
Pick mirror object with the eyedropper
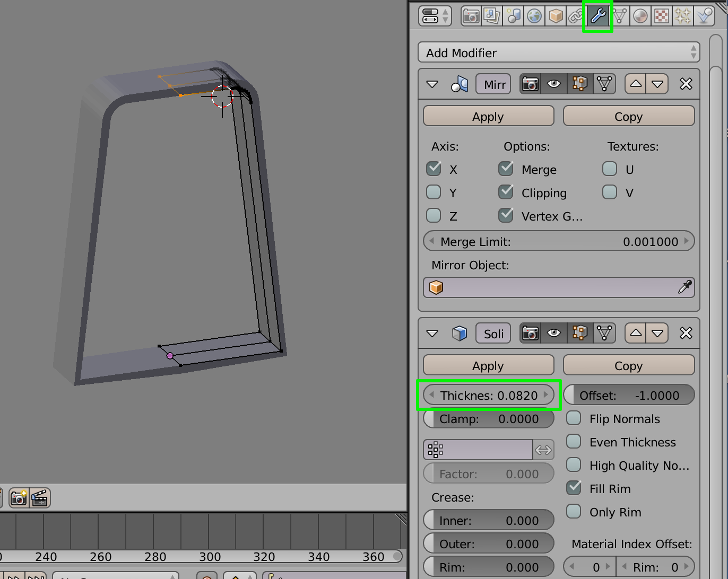click(684, 287)
